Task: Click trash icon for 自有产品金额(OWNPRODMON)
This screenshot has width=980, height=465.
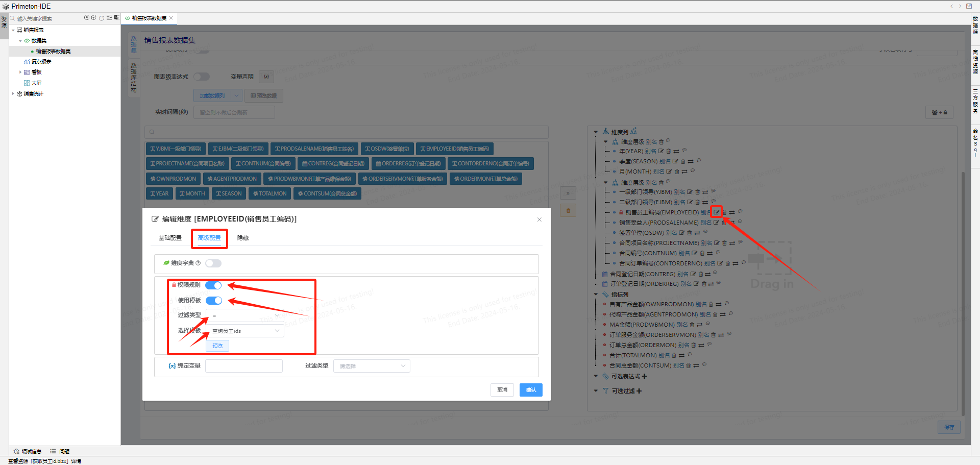Action: click(x=711, y=304)
